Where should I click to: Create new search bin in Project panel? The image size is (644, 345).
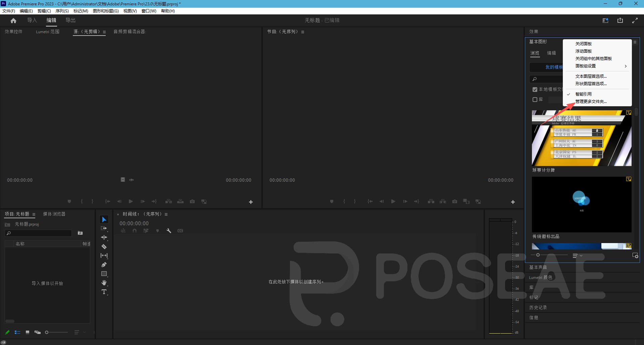(80, 233)
